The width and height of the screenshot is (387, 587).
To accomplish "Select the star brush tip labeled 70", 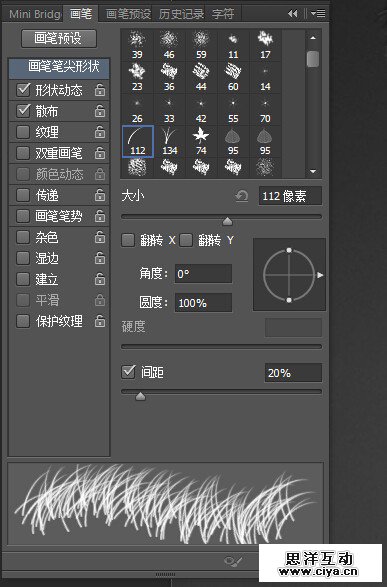I will click(265, 109).
